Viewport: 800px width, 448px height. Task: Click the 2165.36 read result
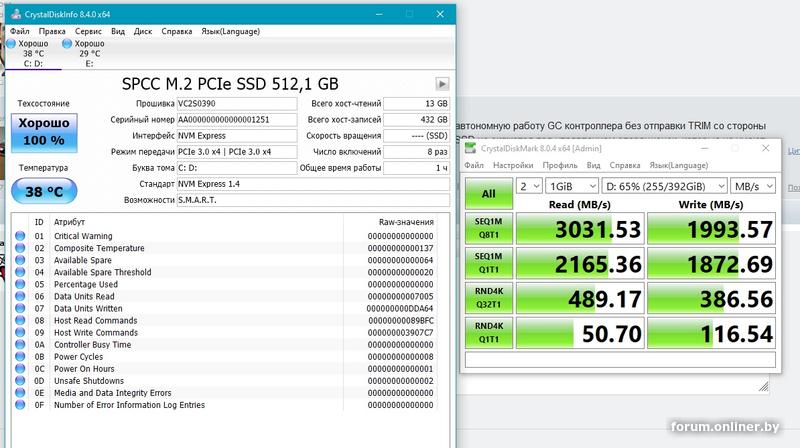580,263
